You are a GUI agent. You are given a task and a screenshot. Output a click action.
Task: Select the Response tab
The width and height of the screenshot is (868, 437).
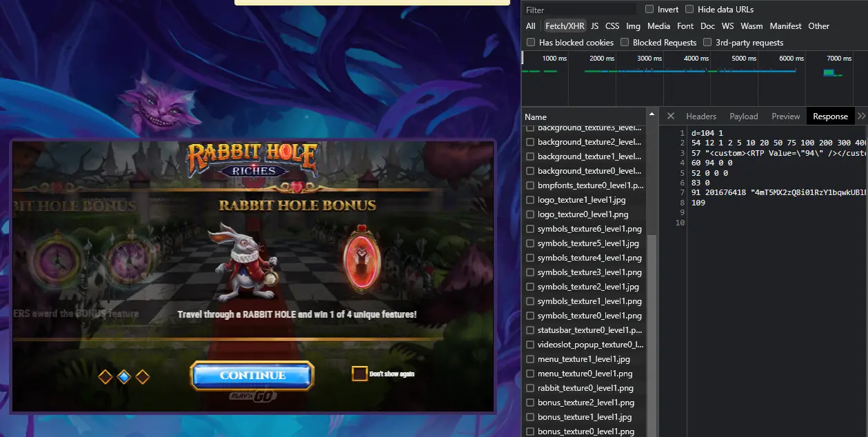(x=830, y=116)
